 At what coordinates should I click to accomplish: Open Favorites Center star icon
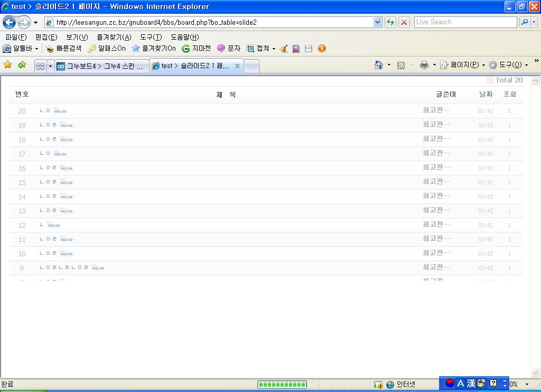8,65
